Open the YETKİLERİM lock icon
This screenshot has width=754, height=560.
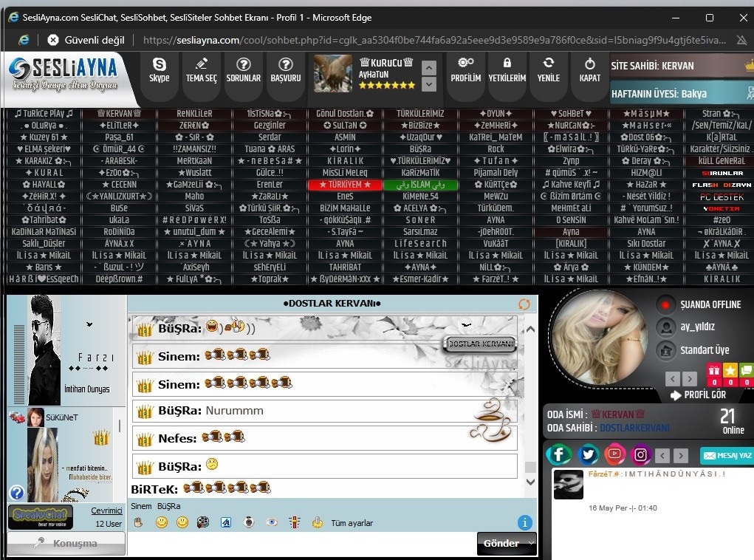coord(507,70)
